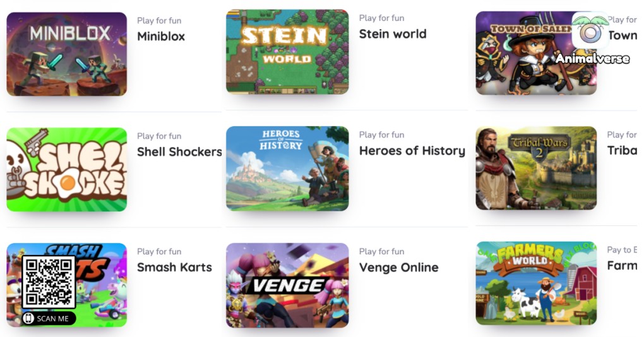Screen dimensions: 644x337
Task: Click the Stein World game thumbnail
Action: [287, 52]
